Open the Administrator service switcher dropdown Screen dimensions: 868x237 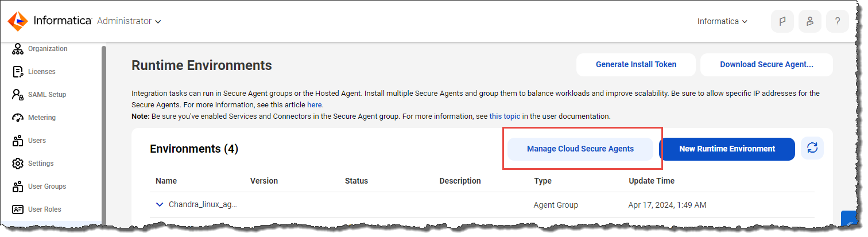pos(129,21)
